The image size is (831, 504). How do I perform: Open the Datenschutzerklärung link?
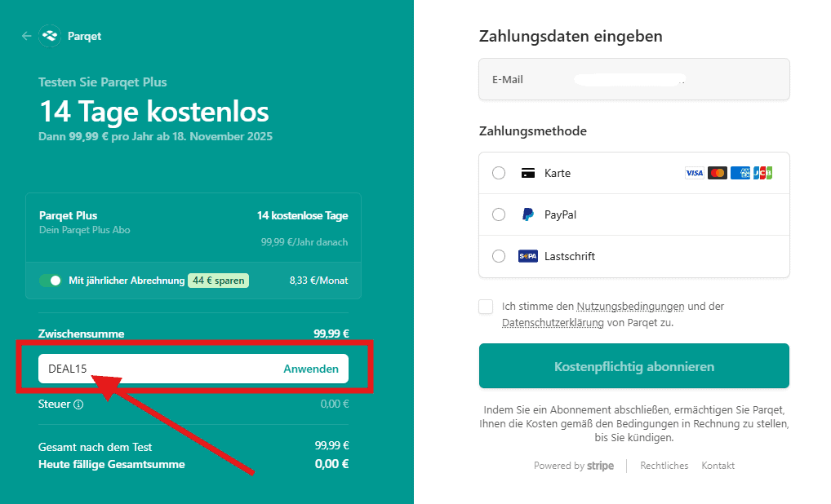552,323
